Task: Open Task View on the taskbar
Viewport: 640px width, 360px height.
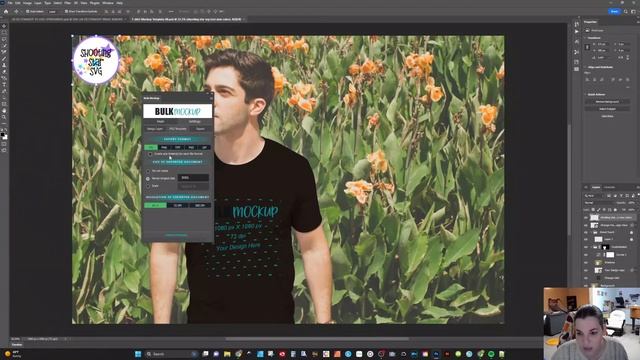Action: (x=205, y=354)
